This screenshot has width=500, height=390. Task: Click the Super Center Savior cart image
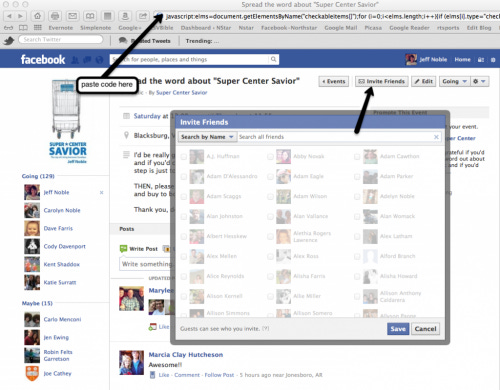tap(66, 109)
